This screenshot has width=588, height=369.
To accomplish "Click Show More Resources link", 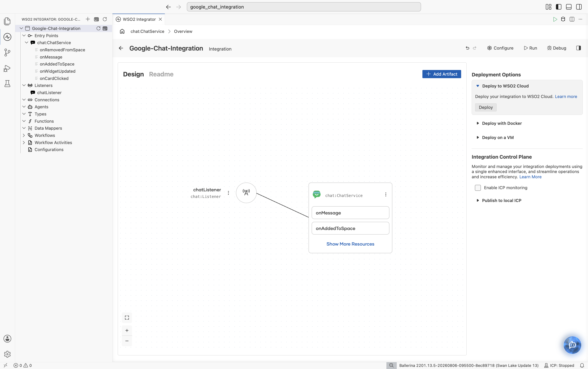I will click(350, 244).
